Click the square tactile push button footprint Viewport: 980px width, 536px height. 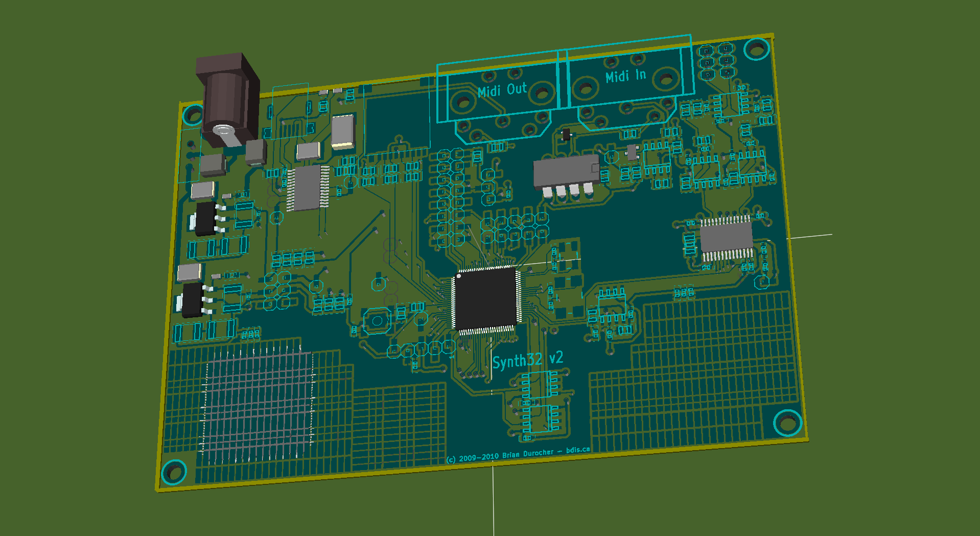[377, 321]
